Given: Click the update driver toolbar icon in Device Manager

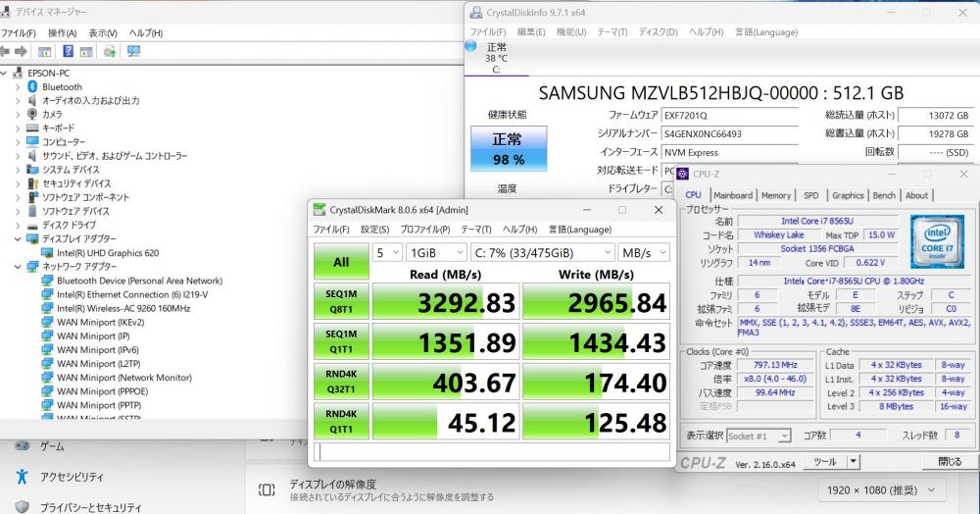Looking at the screenshot, I should pyautogui.click(x=110, y=51).
